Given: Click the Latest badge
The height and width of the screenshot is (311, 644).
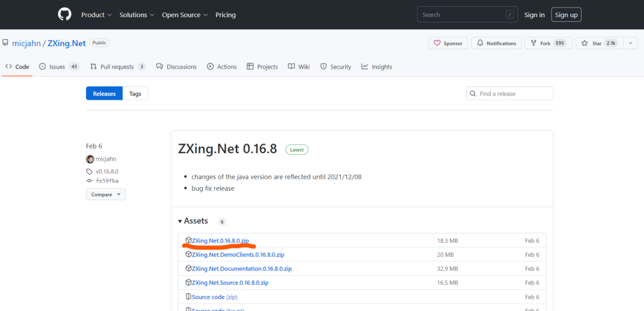Looking at the screenshot, I should point(297,150).
